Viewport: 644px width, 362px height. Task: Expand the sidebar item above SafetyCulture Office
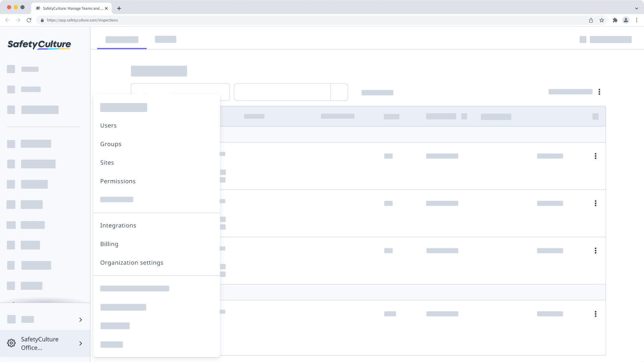coord(80,320)
